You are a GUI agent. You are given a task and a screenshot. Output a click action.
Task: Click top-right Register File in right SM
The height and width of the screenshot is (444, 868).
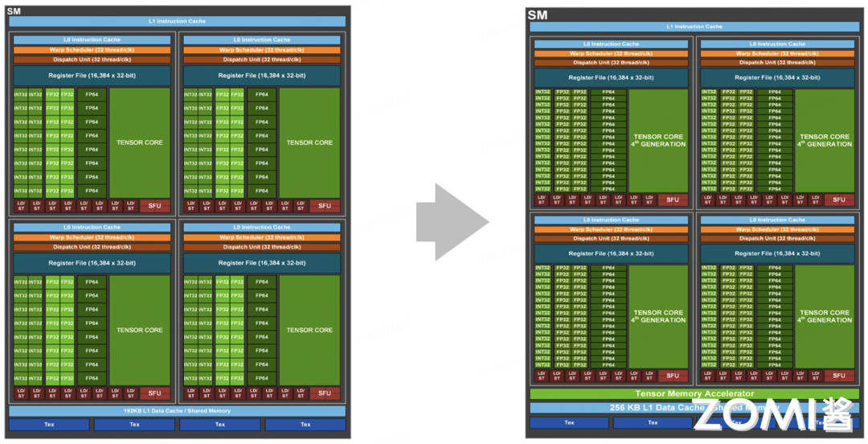776,77
